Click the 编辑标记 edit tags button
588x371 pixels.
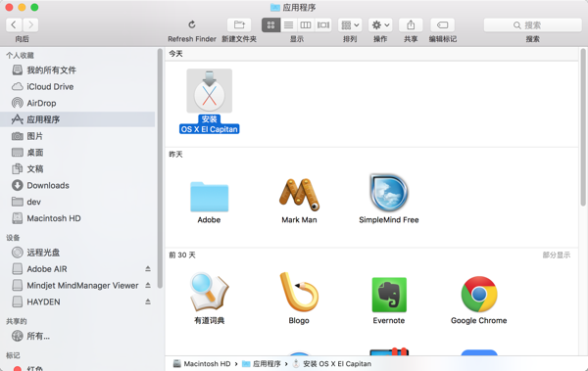[x=443, y=25]
